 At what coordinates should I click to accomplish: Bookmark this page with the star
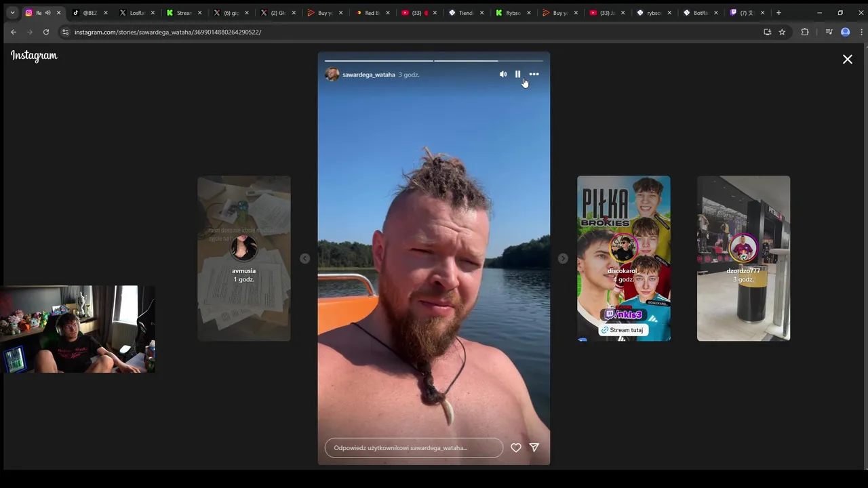[782, 32]
